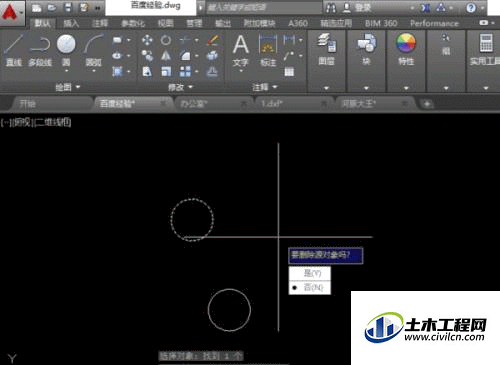Activate the Rotate modify tool
Viewport: 500px width, 365px height.
[x=166, y=40]
